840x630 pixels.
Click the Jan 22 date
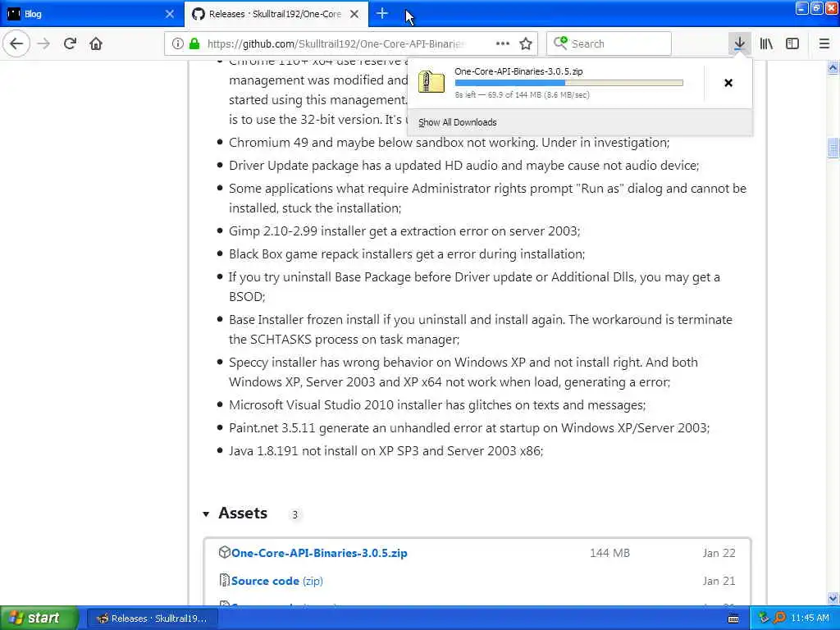(719, 553)
